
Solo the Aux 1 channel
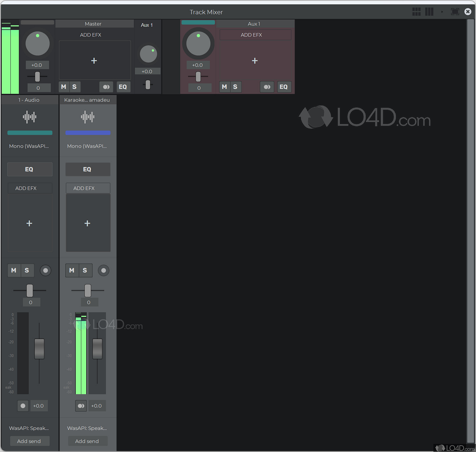235,87
